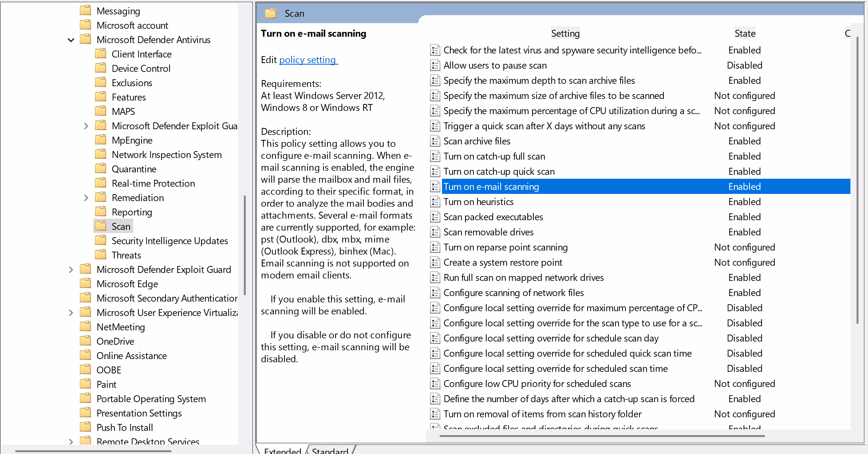Switch to the Standard tab

pos(329,450)
